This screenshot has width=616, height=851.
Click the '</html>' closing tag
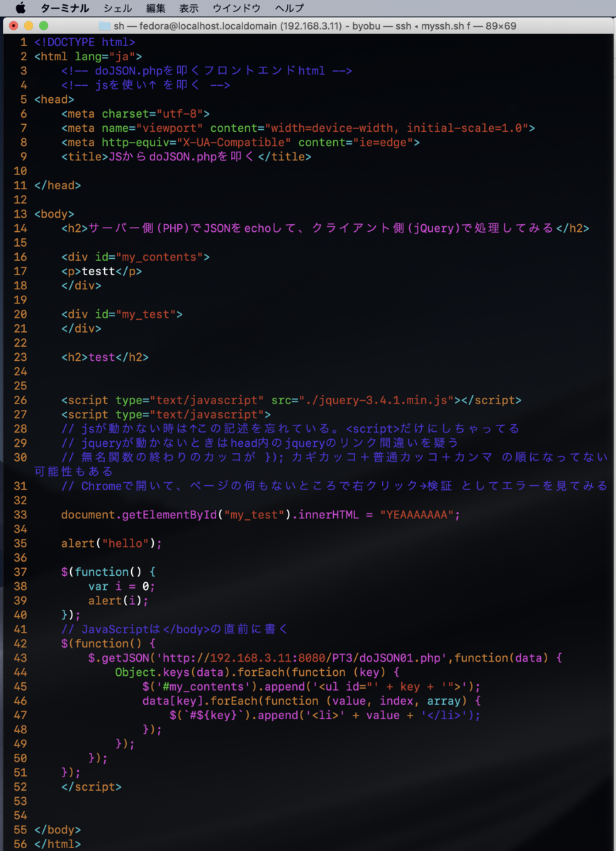coord(57,844)
